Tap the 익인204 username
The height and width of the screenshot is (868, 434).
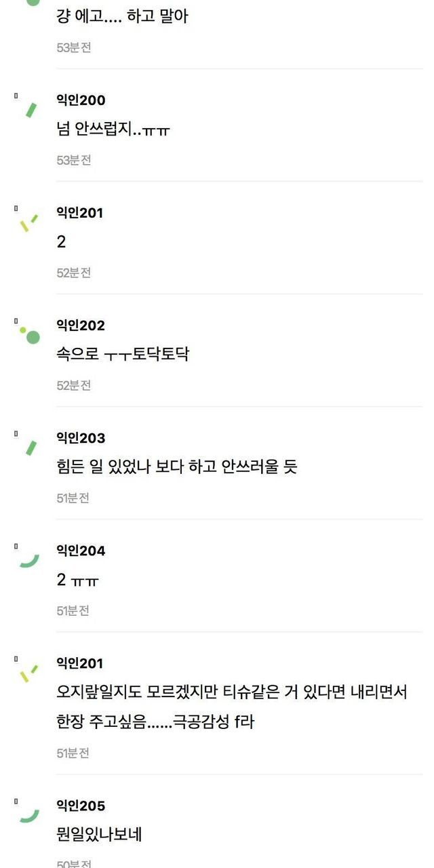click(x=81, y=551)
